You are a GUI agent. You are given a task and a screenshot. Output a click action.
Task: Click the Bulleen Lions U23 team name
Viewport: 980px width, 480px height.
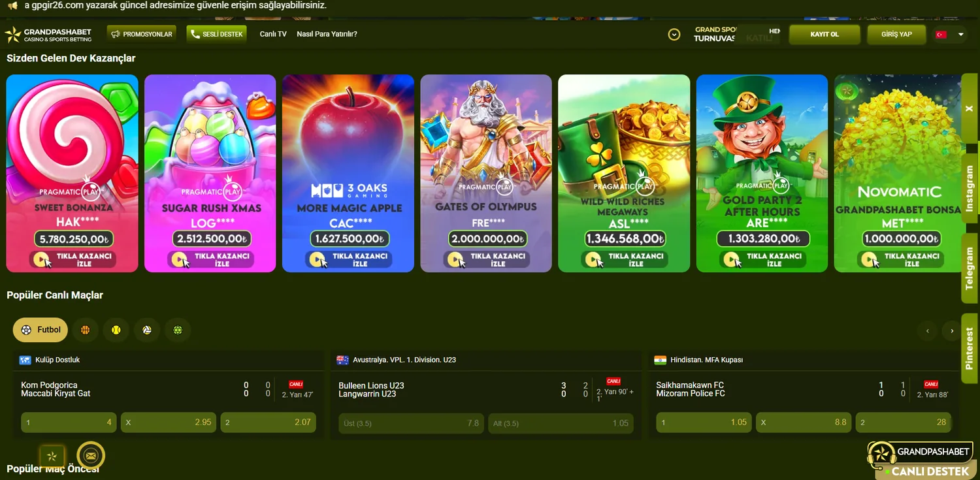pos(372,385)
